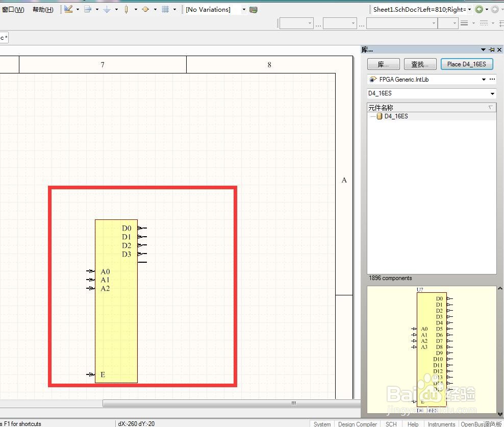Click the 元件名称 column header
The width and height of the screenshot is (504, 427).
point(432,108)
